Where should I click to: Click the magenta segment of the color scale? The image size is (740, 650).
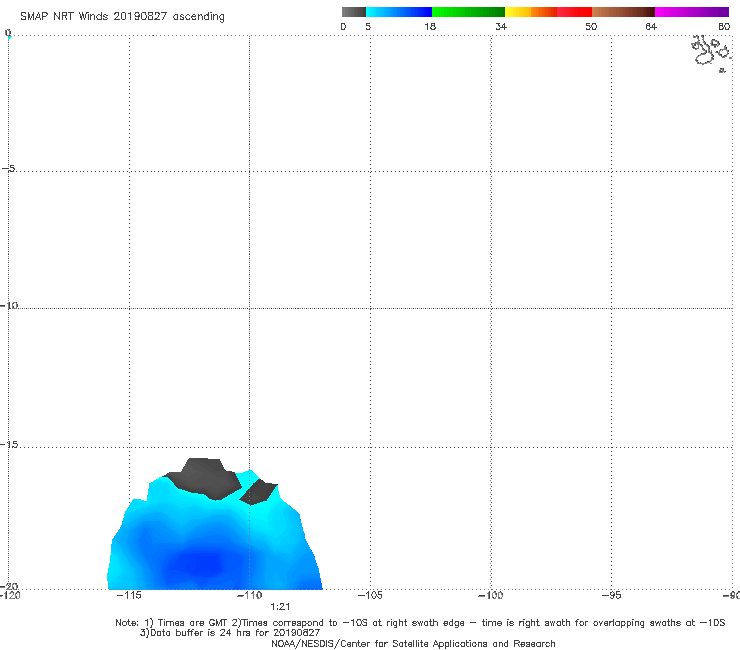point(692,12)
